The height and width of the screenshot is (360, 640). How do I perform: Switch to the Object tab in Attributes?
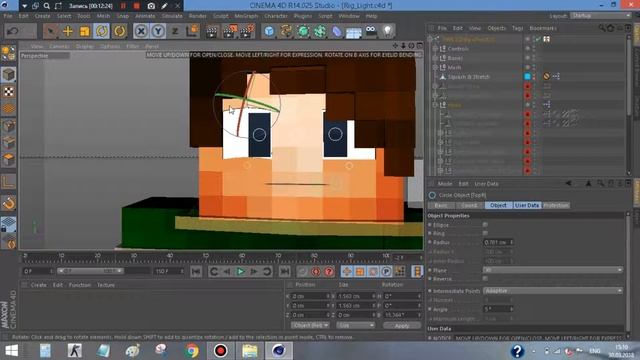point(498,205)
